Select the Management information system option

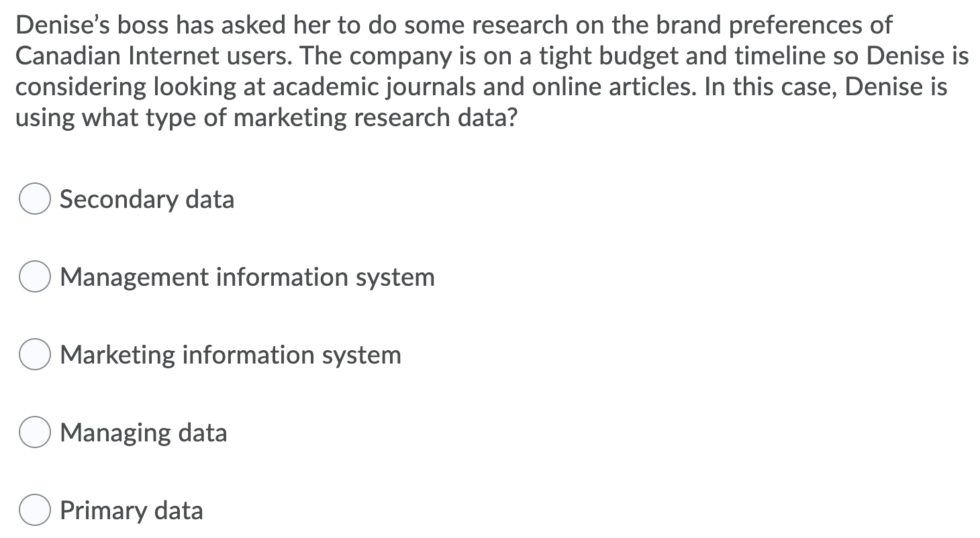click(x=34, y=276)
